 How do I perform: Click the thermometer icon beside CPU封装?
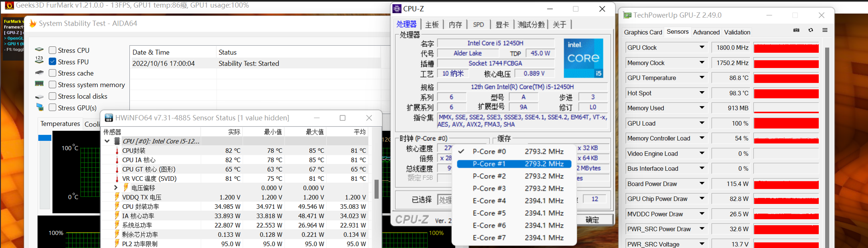(x=117, y=151)
